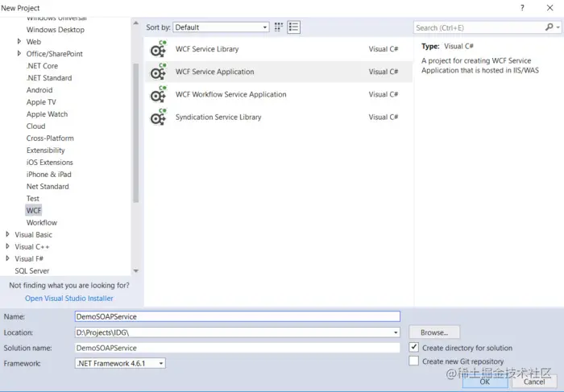The width and height of the screenshot is (564, 392).
Task: Open the Framework version dropdown
Action: (x=120, y=363)
